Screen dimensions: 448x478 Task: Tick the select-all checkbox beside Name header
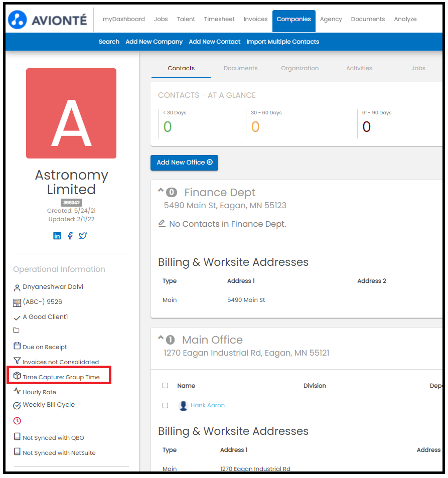click(x=165, y=386)
